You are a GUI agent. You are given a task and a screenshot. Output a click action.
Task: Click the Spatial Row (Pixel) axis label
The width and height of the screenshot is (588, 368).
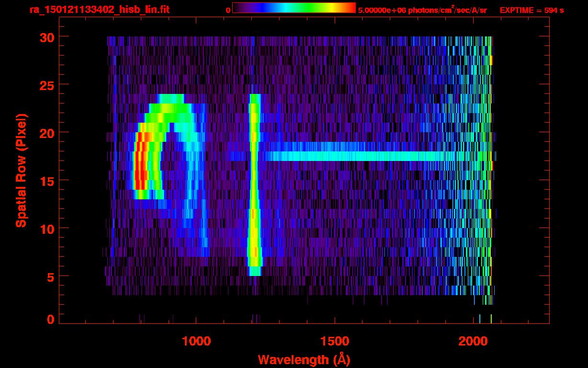coord(21,170)
